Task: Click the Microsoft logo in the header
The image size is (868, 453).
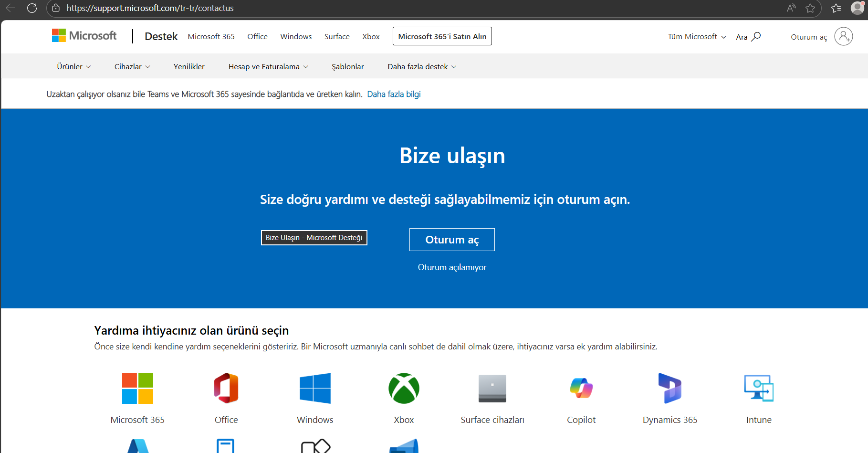Action: 84,36
